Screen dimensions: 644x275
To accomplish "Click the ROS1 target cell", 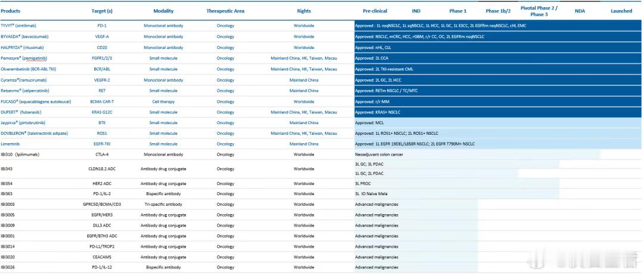I will pos(102,133).
